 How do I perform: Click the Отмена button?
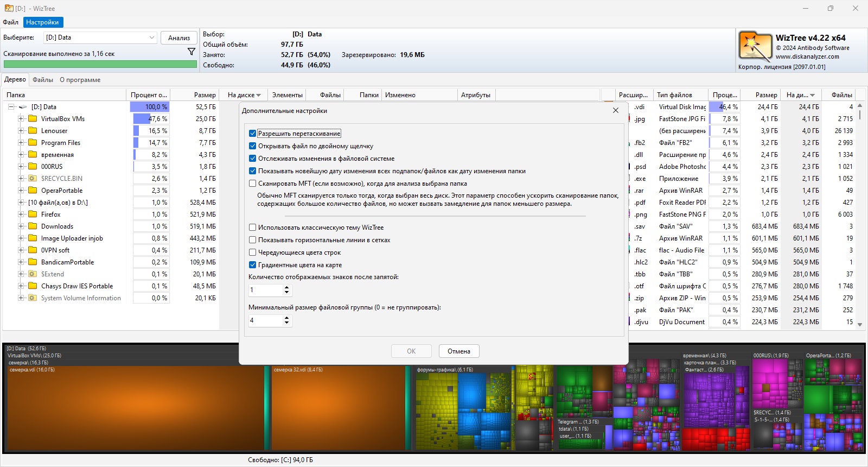(x=459, y=351)
